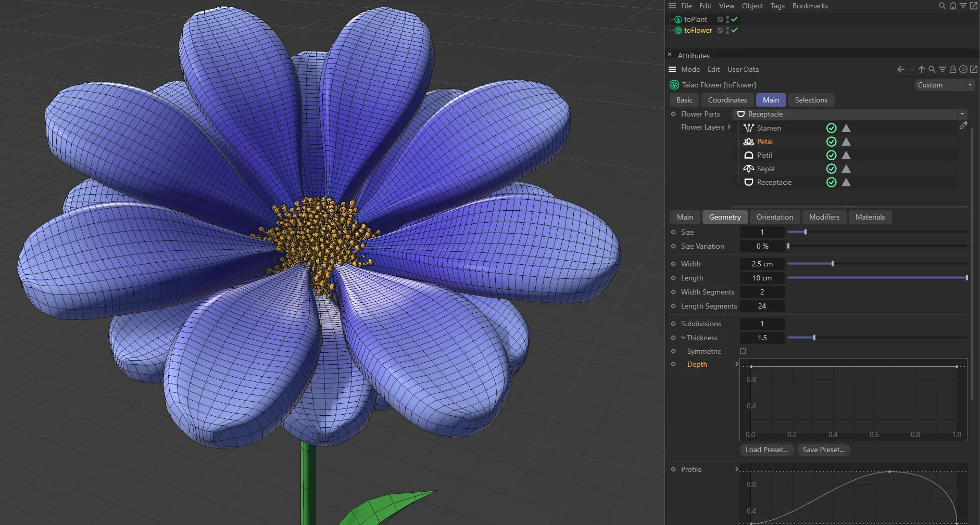Toggle the green checkmark next to toPlant
Viewport: 980px width, 525px height.
point(734,19)
